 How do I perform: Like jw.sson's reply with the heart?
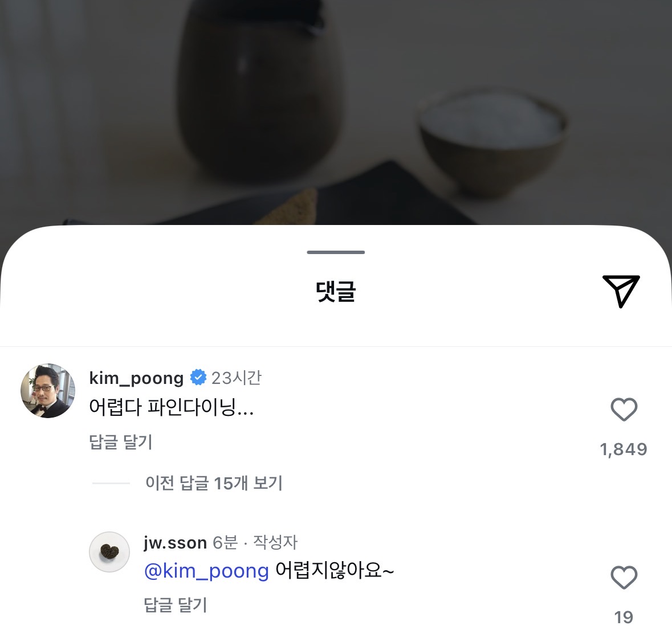[624, 577]
